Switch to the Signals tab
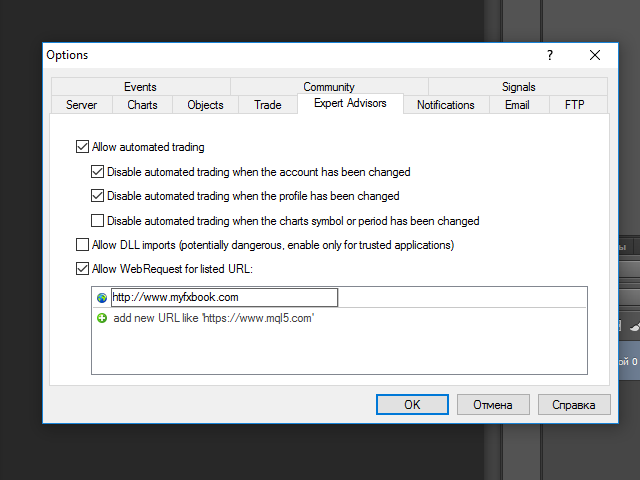640x480 pixels. coord(518,87)
